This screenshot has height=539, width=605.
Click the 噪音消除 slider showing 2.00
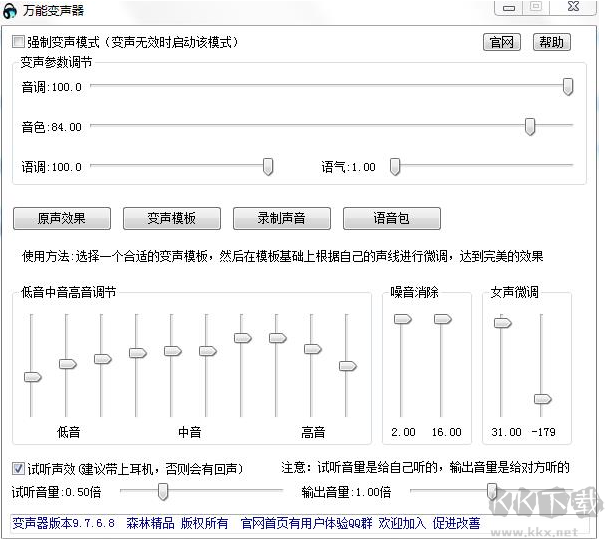402,319
